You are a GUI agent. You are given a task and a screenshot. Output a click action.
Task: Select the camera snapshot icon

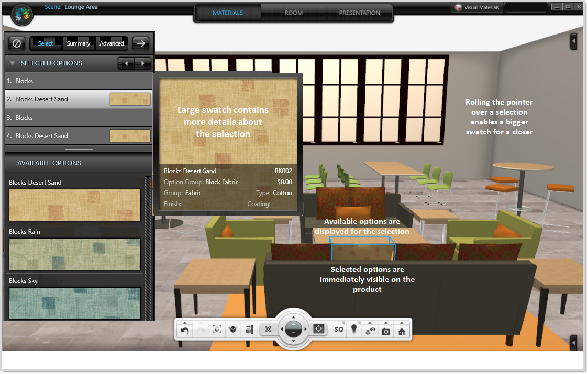coord(385,331)
